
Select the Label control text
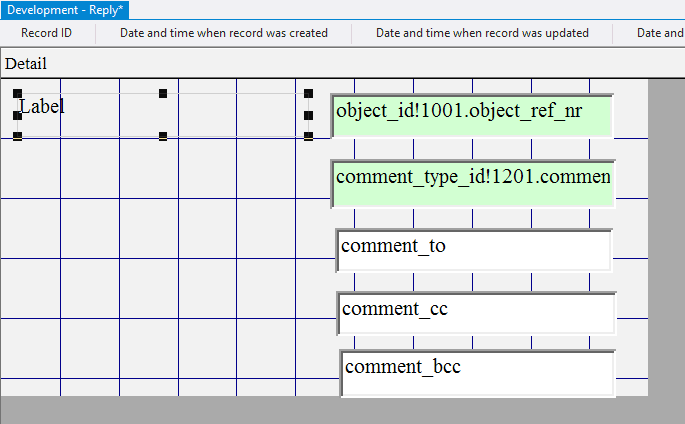pos(42,106)
